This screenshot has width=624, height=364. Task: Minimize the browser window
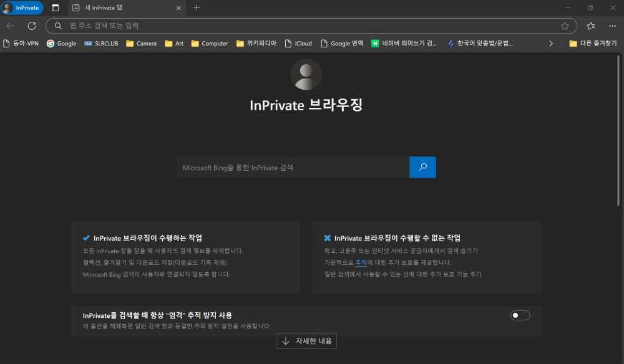(x=568, y=8)
